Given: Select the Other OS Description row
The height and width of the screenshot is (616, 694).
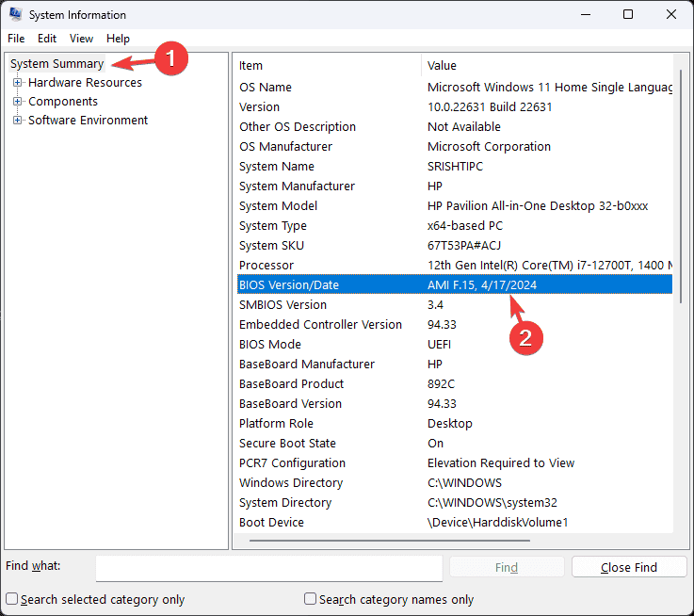Looking at the screenshot, I should pos(455,126).
